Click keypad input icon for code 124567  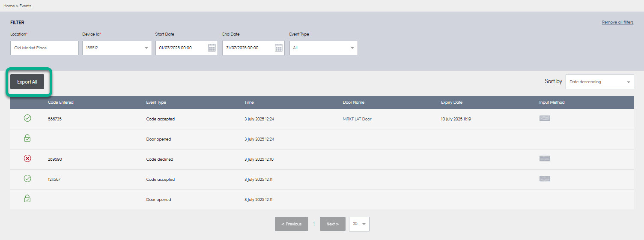click(x=545, y=179)
